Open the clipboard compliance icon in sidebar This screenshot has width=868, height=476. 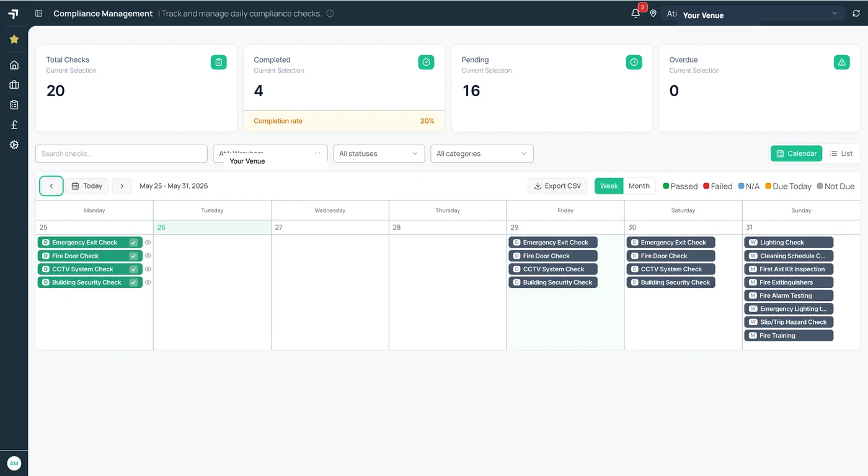(14, 105)
